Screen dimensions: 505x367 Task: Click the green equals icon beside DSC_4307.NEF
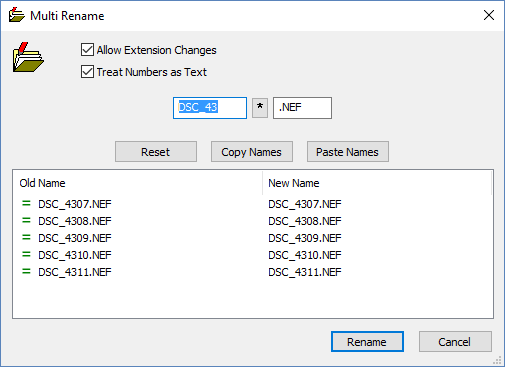point(26,203)
